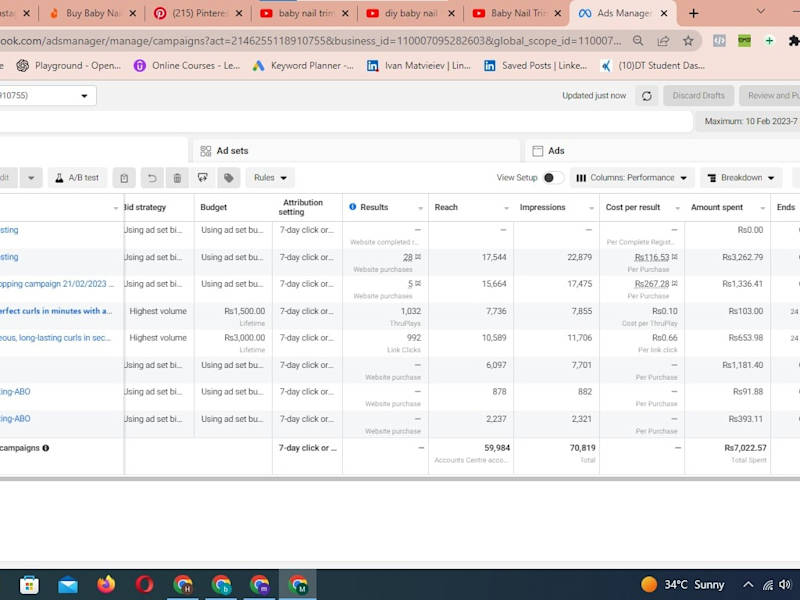Close the Buy Baby Nail browser tab
Screen dimensions: 800x600
tap(133, 13)
